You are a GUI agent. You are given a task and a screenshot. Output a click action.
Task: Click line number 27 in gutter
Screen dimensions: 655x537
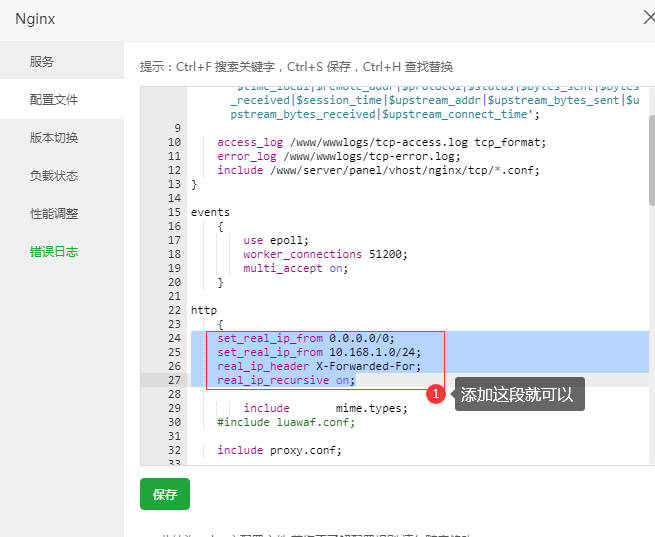click(x=174, y=380)
